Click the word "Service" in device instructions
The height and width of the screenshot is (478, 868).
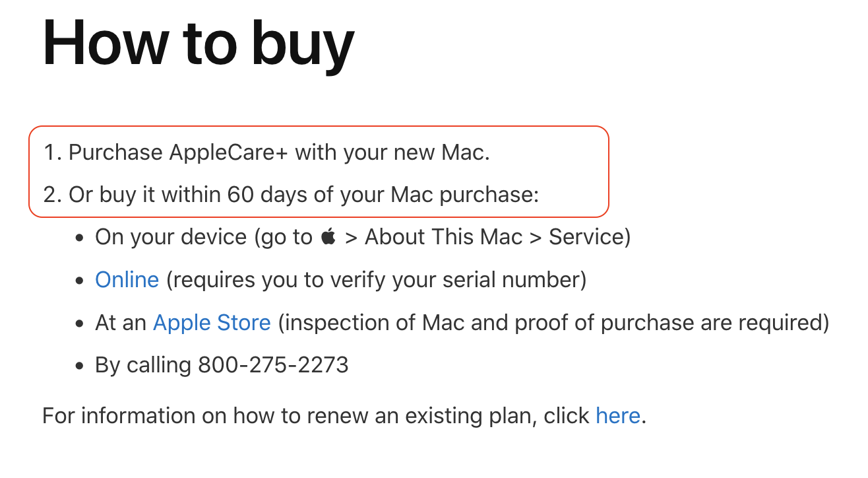(586, 237)
